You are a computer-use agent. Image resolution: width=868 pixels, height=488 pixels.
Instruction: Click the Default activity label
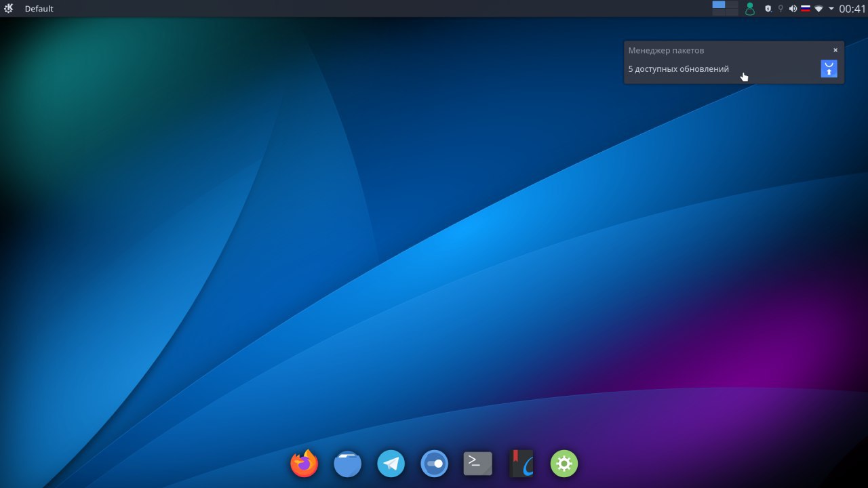[39, 9]
